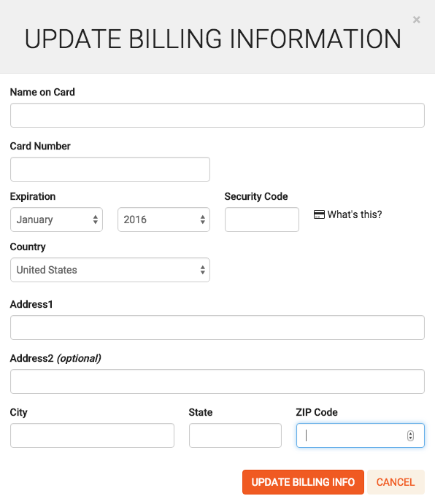Image resolution: width=435 pixels, height=504 pixels.
Task: Click the Address1 text field
Action: 217,327
